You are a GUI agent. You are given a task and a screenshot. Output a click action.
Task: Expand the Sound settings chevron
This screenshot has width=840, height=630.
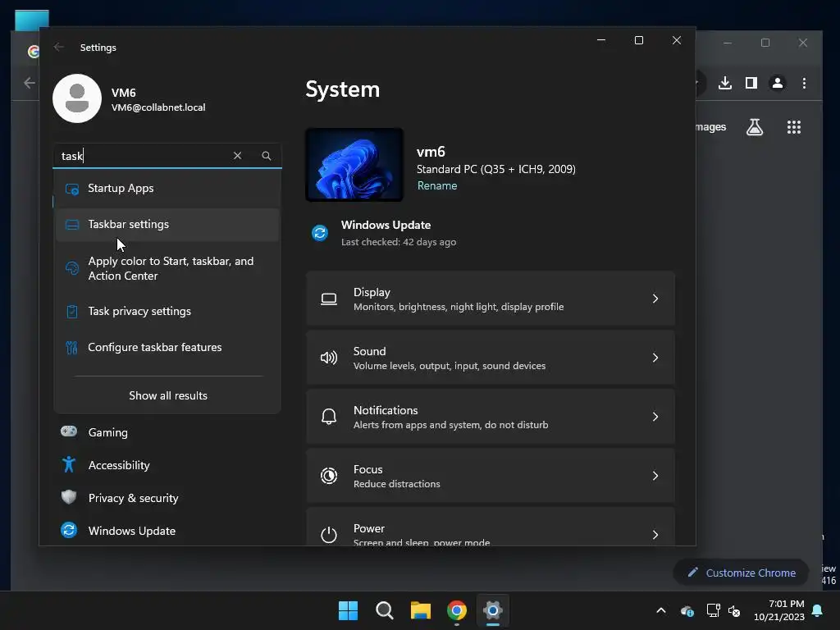click(x=655, y=358)
